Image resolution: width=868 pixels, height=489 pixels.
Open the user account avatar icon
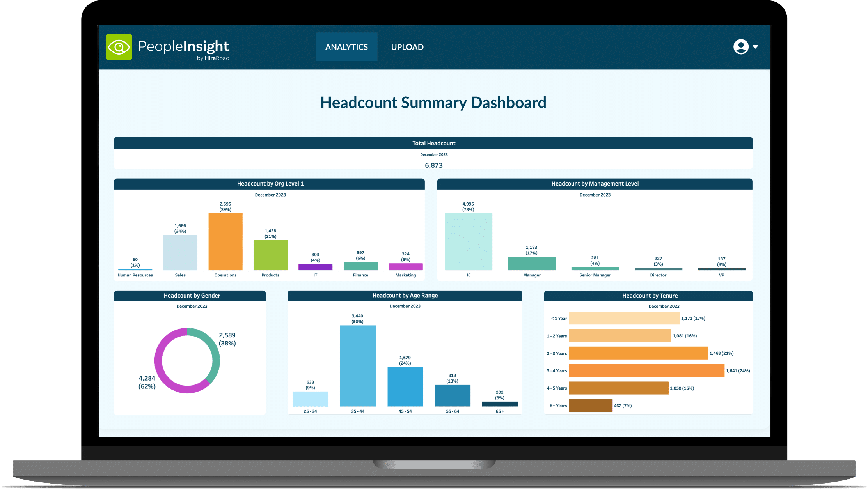(x=741, y=47)
